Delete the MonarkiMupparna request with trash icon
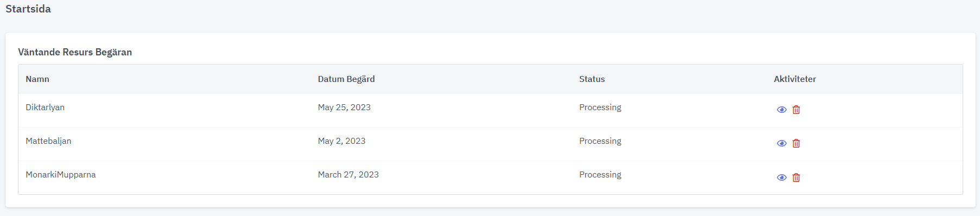 click(x=796, y=177)
